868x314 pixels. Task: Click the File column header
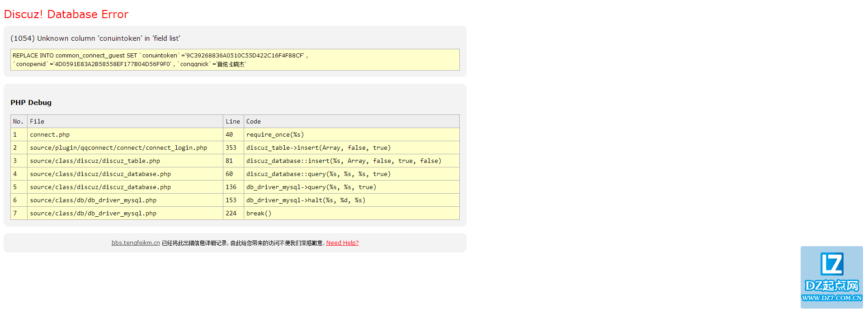pyautogui.click(x=37, y=121)
